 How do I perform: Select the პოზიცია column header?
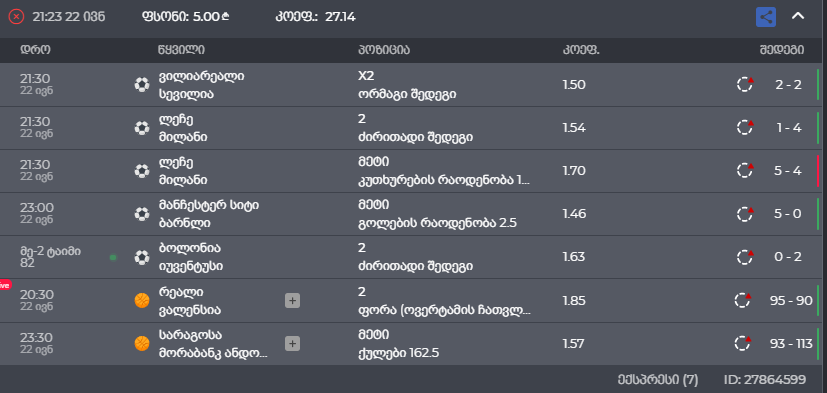coord(384,50)
